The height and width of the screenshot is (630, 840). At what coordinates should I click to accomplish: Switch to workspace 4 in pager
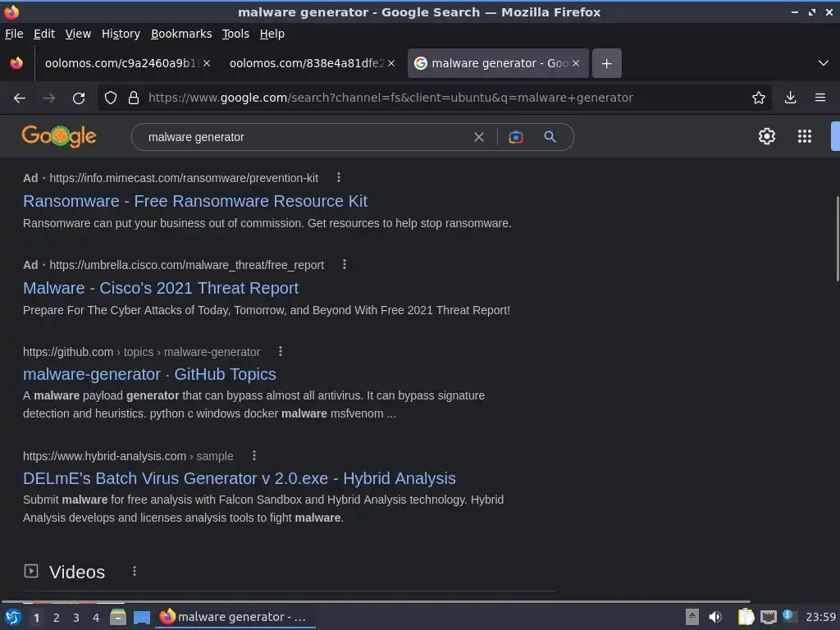96,618
